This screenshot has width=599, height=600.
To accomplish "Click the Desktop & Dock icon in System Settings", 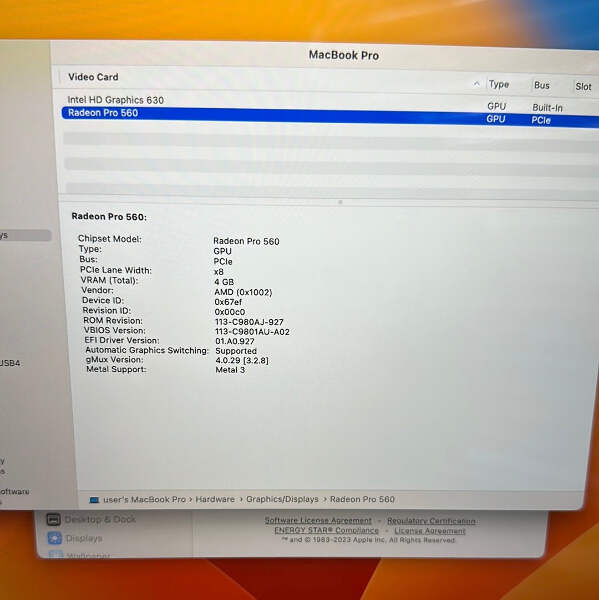I will (x=54, y=520).
